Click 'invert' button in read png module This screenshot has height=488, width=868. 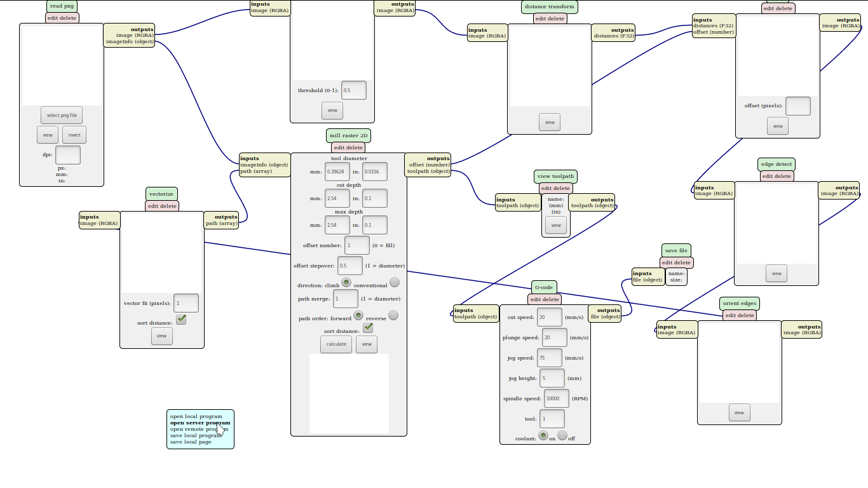click(74, 135)
